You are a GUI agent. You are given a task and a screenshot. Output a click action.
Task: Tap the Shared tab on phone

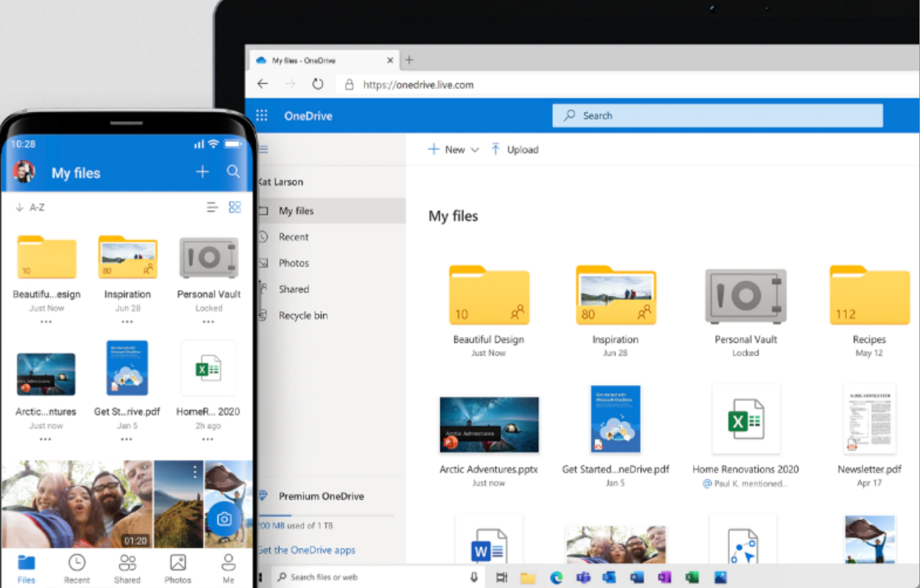127,569
